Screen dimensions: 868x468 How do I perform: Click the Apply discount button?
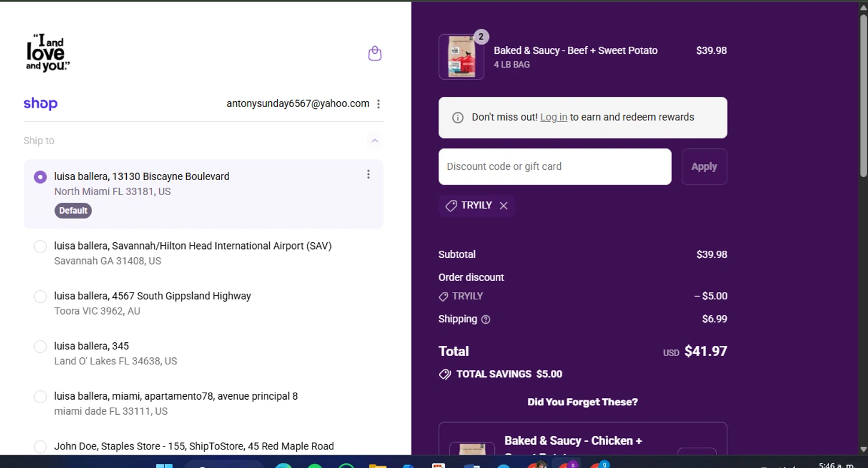coord(704,167)
